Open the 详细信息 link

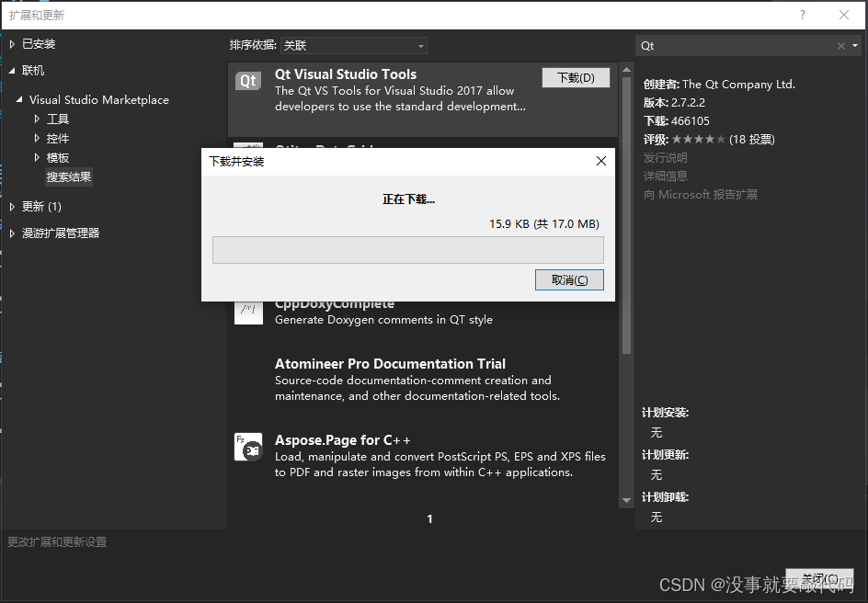665,176
